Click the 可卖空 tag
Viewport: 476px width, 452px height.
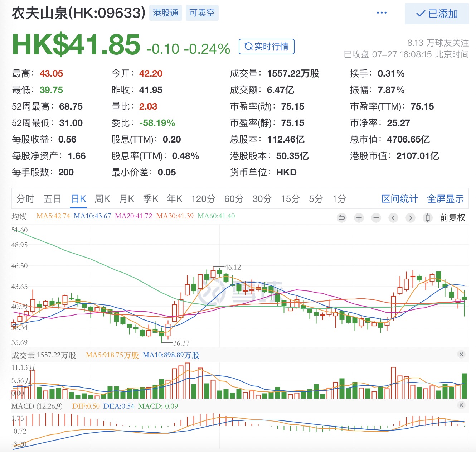coord(202,13)
